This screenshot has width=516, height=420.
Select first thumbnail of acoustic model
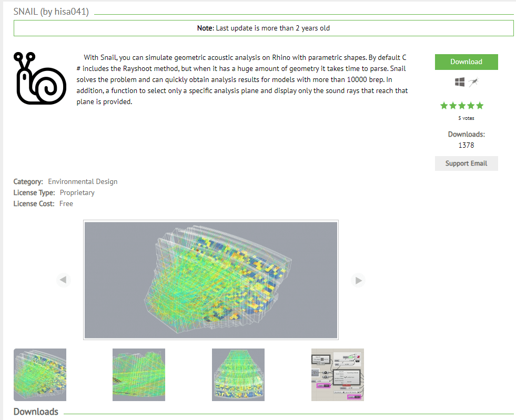point(40,375)
